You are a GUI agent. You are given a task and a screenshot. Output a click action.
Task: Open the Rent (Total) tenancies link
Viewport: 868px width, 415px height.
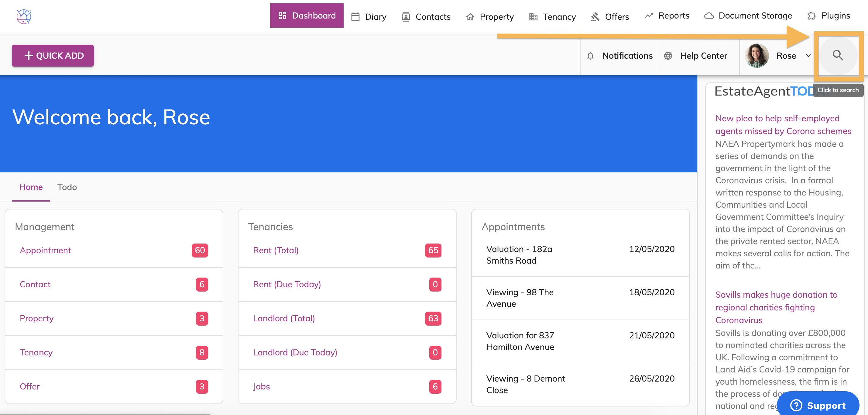275,250
